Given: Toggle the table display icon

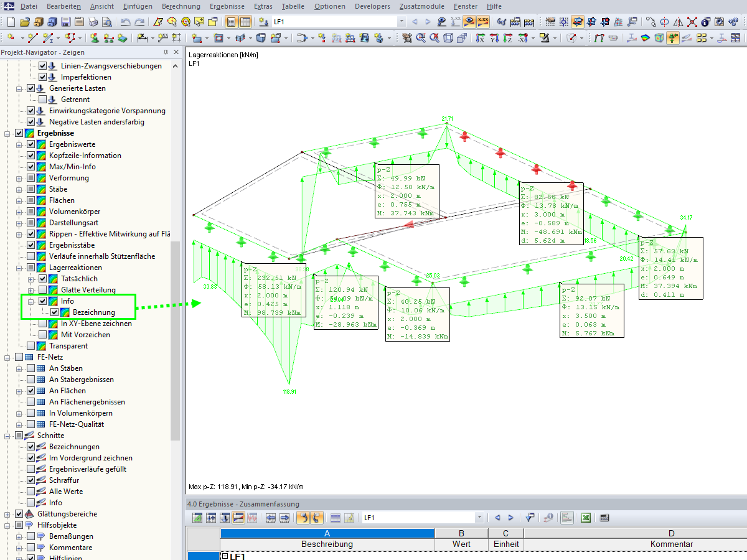Looking at the screenshot, I should coord(245,22).
